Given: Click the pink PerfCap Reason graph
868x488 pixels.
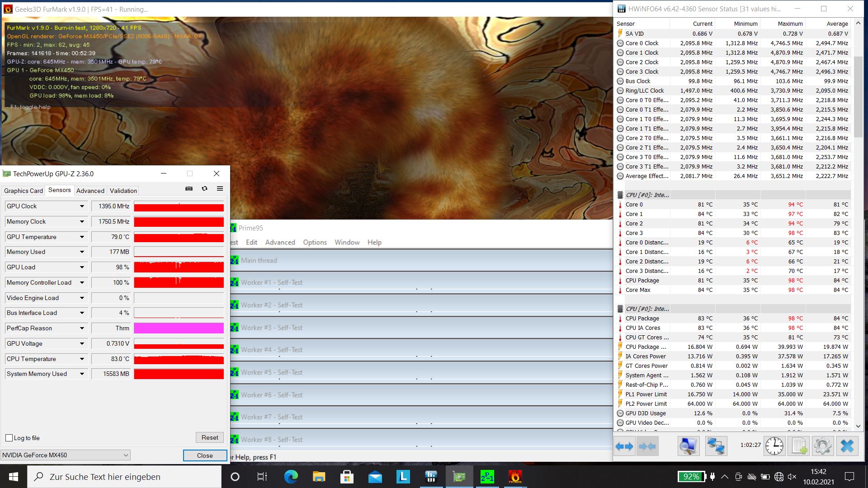Looking at the screenshot, I should (x=179, y=328).
